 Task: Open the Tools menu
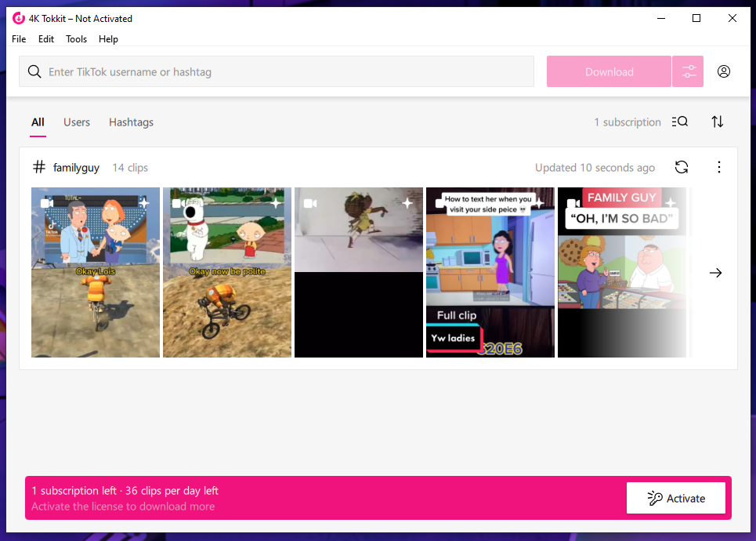click(x=76, y=39)
